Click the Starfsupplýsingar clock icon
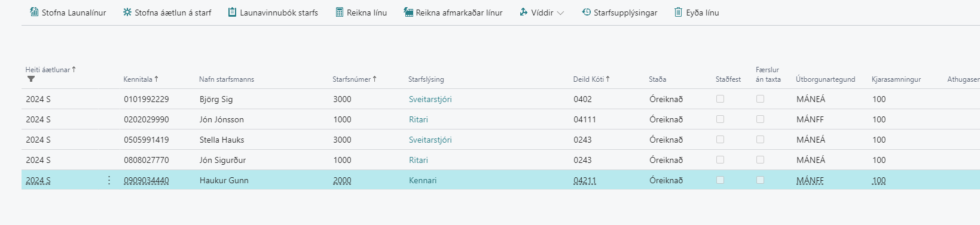 pyautogui.click(x=587, y=12)
